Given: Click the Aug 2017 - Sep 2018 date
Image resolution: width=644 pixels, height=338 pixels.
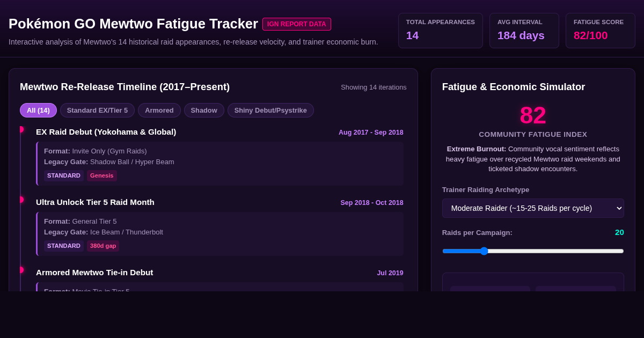Looking at the screenshot, I should tap(371, 133).
